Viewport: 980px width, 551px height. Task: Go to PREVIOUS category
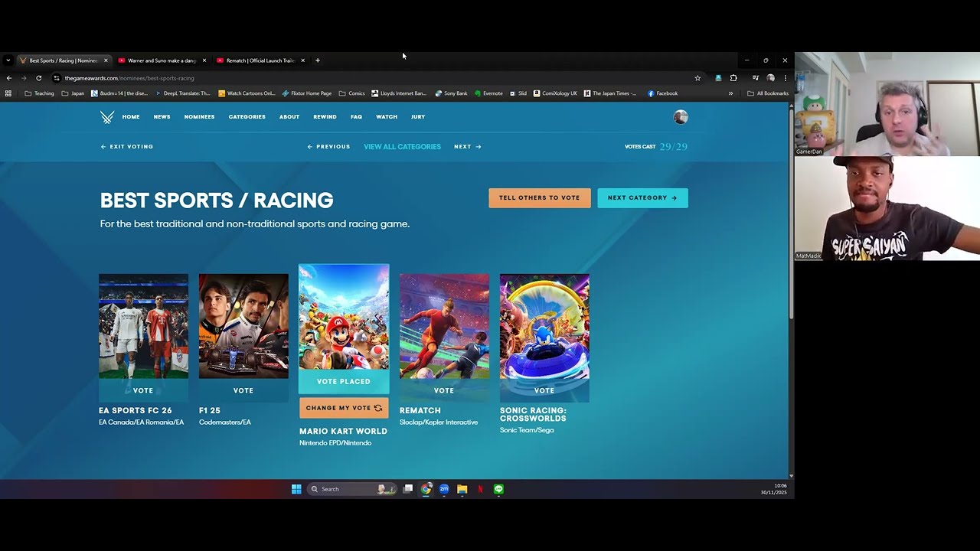pyautogui.click(x=328, y=147)
